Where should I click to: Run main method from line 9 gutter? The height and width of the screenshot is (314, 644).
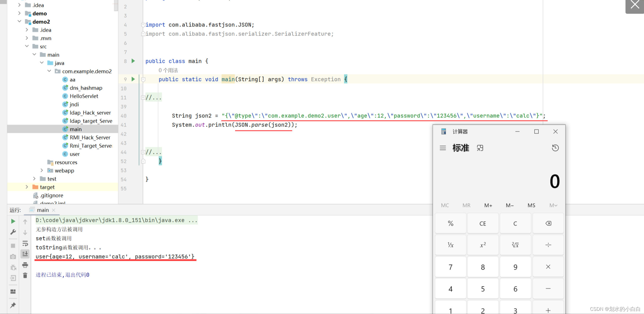point(133,79)
